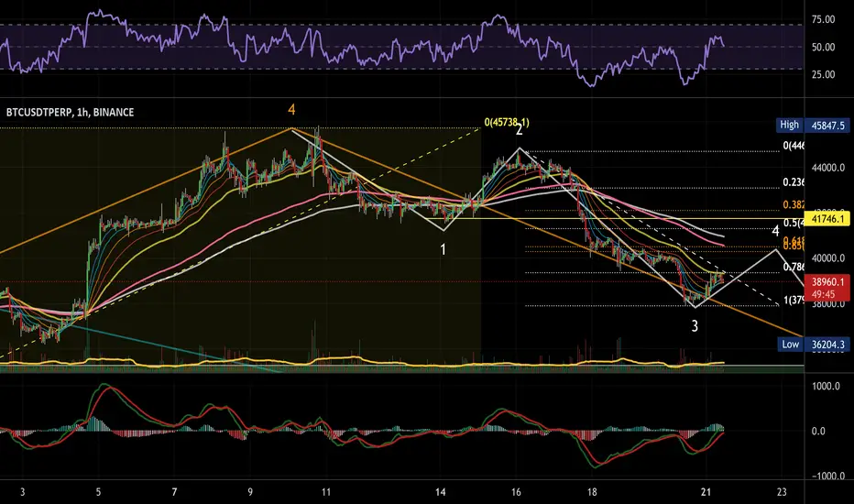This screenshot has width=854, height=504.
Task: Click date 9 on the time axis
Action: click(250, 493)
